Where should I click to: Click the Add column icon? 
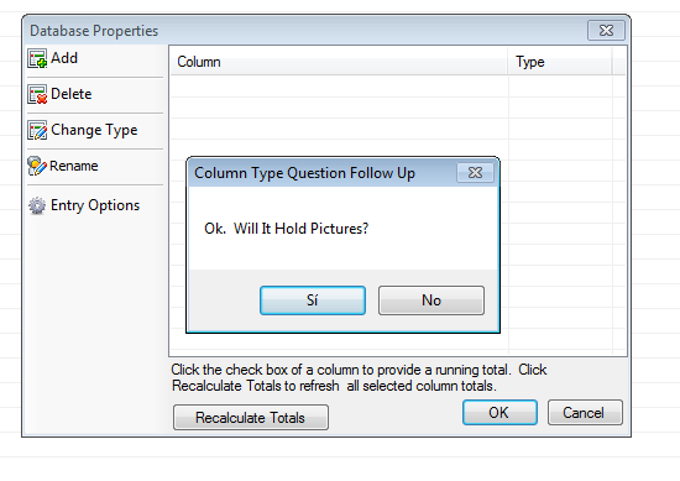coord(37,59)
